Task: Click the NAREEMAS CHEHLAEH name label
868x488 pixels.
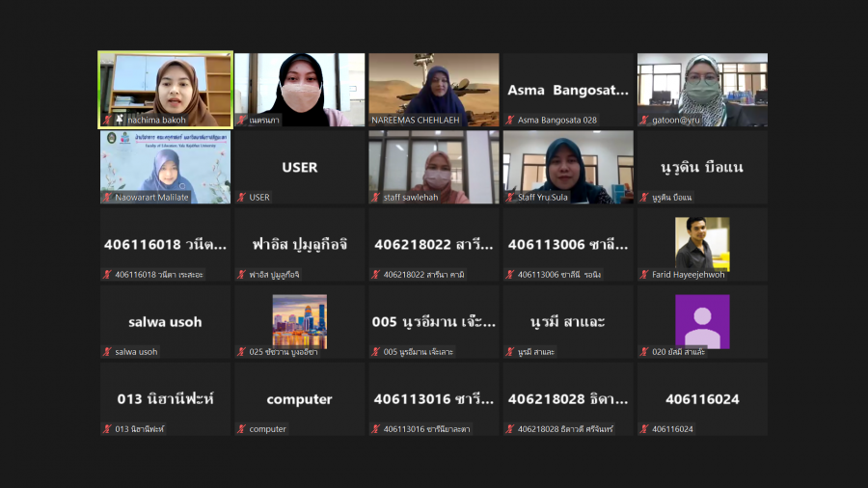Action: pos(416,120)
